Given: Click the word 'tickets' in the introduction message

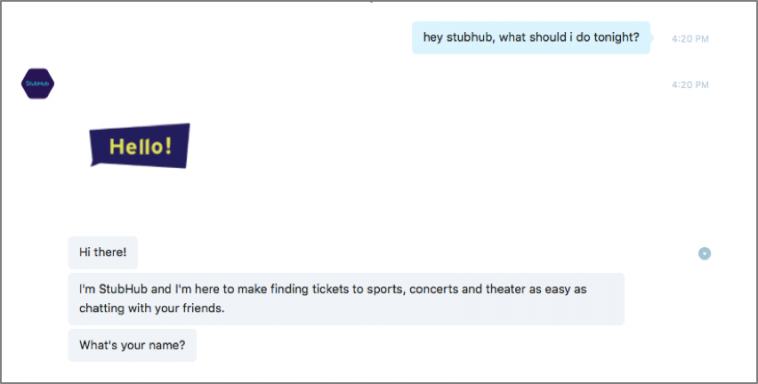Looking at the screenshot, I should (x=331, y=289).
